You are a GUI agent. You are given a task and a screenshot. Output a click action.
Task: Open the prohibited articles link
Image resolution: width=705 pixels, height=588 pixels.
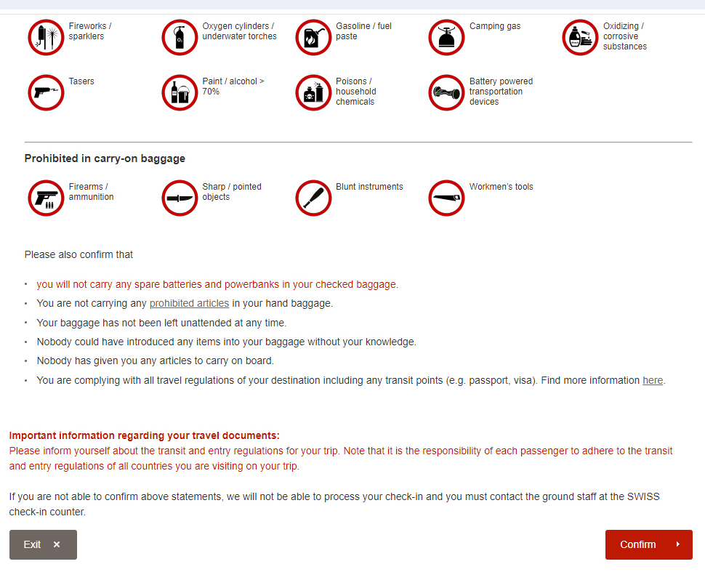pos(189,304)
